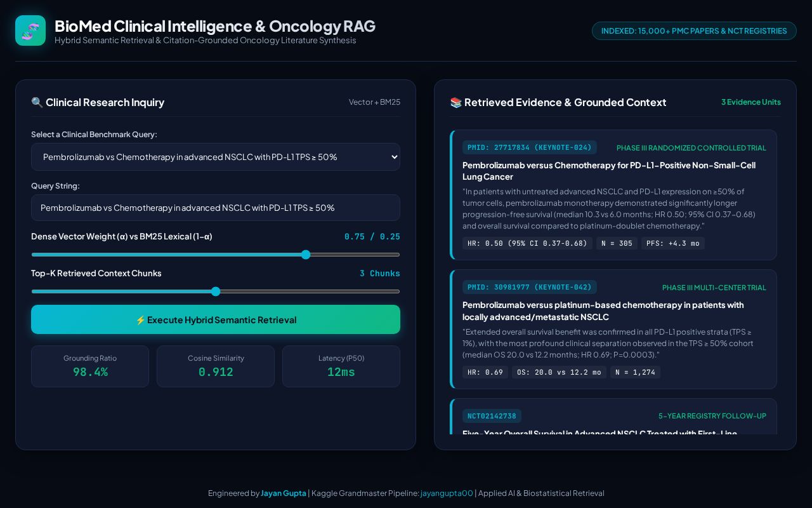Adjust the Top-K Retrieved Context Chunks slider
812x508 pixels.
pyautogui.click(x=216, y=291)
